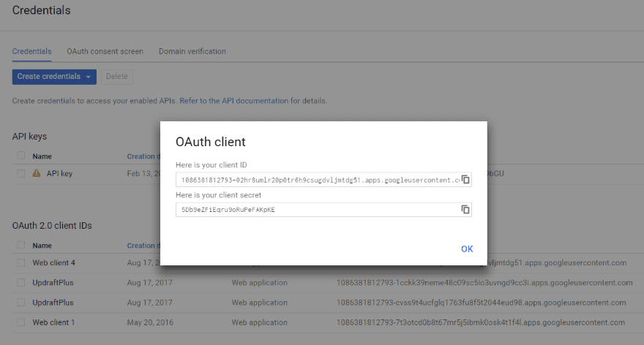This screenshot has height=345, width=644.
Task: Open the Web client 1 entry
Action: click(x=53, y=322)
